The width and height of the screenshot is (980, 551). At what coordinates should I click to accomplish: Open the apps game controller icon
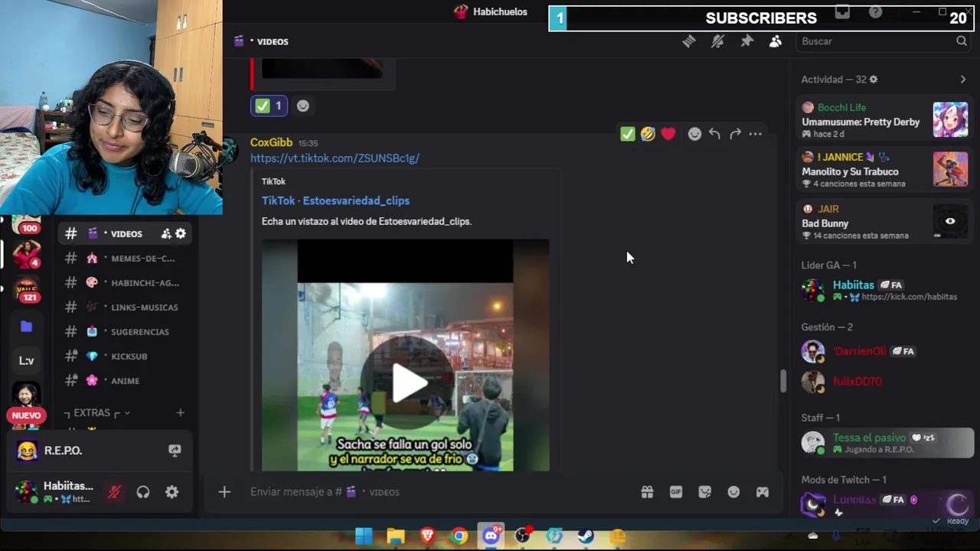click(763, 492)
